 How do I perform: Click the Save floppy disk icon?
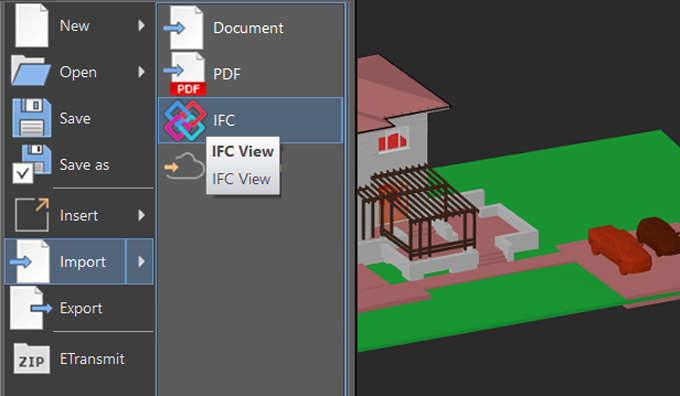[32, 118]
